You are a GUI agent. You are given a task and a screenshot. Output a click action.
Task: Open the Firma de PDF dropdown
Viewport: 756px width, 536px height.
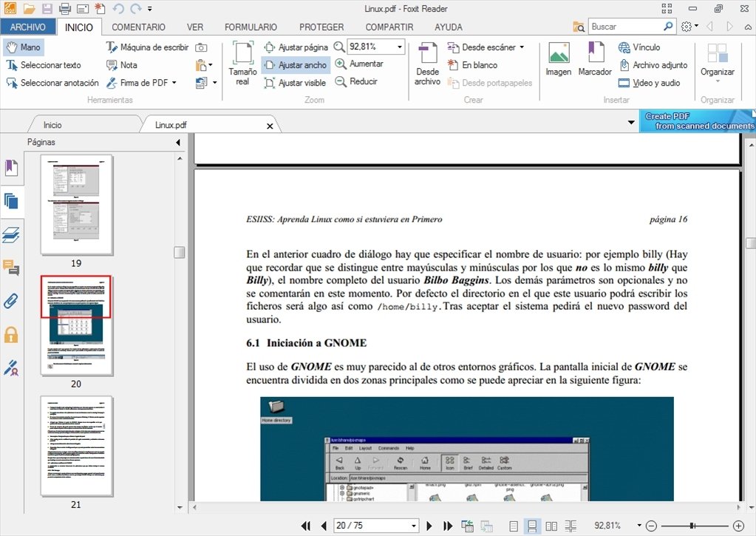click(x=174, y=83)
